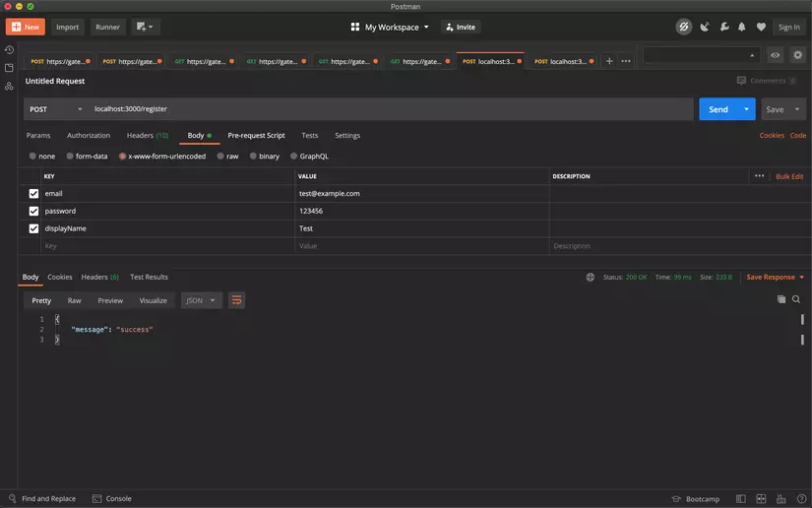This screenshot has width=812, height=508.
Task: Select the binary body type
Action: 264,156
